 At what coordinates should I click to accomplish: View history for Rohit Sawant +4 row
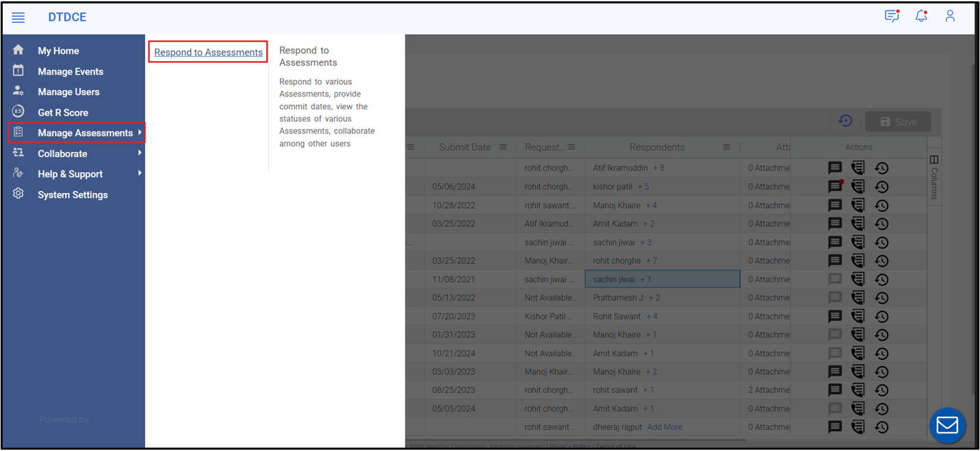pyautogui.click(x=881, y=316)
